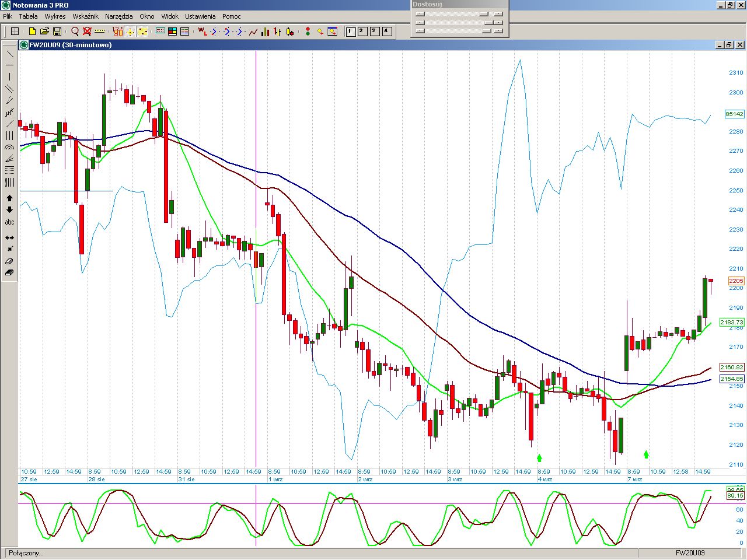Click the red WL icon in toolbar
This screenshot has width=747, height=560.
click(202, 32)
